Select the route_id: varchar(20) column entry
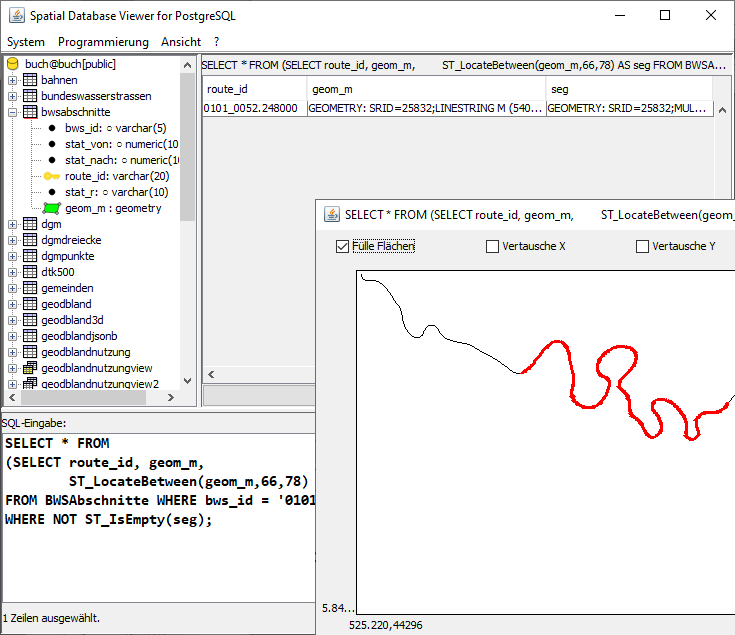 click(x=117, y=176)
